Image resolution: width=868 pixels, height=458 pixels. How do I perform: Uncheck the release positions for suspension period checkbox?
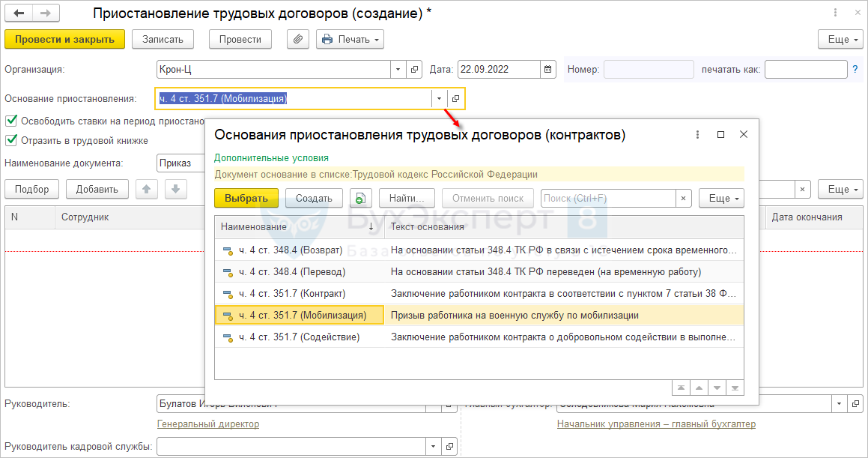coord(11,121)
